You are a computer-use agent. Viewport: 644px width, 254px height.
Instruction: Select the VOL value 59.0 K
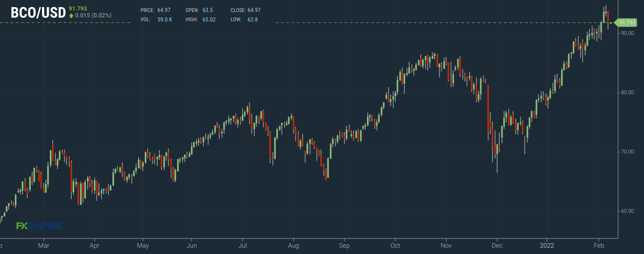click(x=165, y=20)
